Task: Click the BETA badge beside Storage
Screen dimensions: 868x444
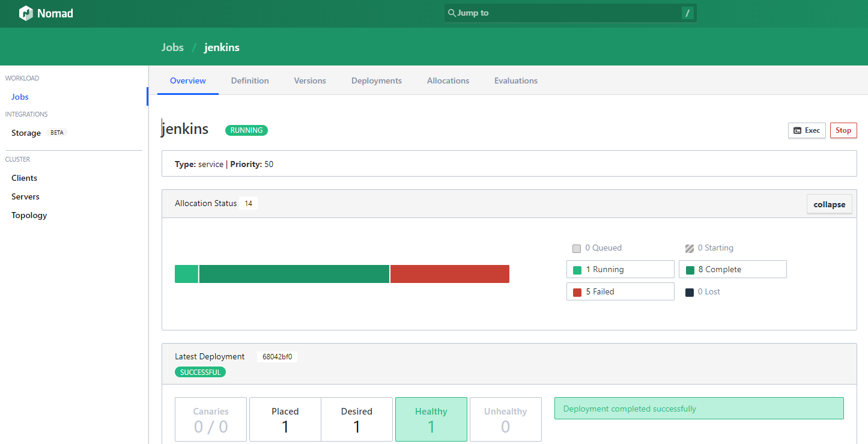Action: click(57, 133)
